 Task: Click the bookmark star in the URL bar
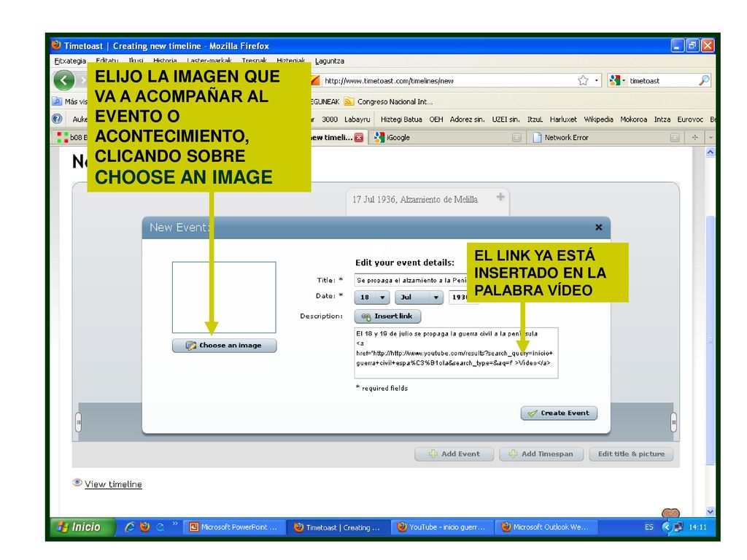coord(583,80)
